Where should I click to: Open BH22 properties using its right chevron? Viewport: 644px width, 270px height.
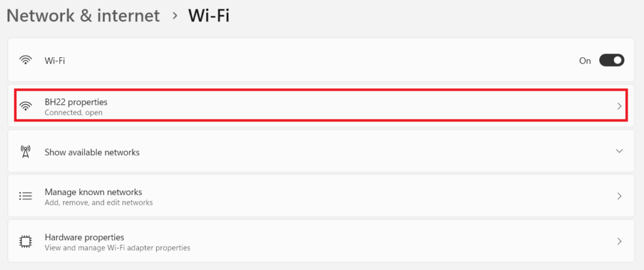pos(619,106)
